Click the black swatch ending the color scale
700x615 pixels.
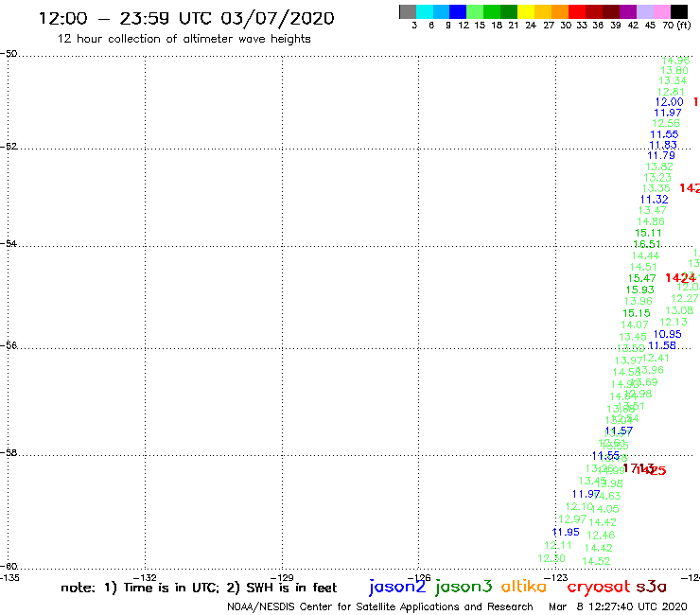pos(679,11)
